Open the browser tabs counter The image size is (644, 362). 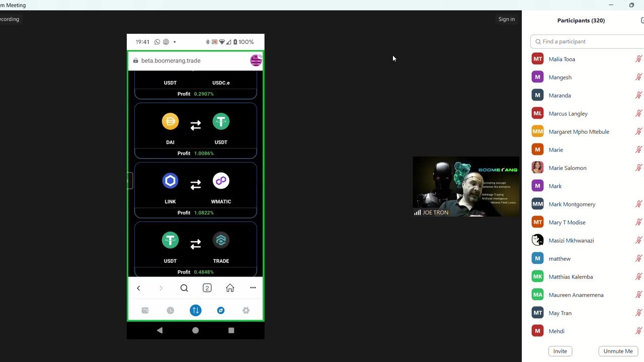[207, 288]
